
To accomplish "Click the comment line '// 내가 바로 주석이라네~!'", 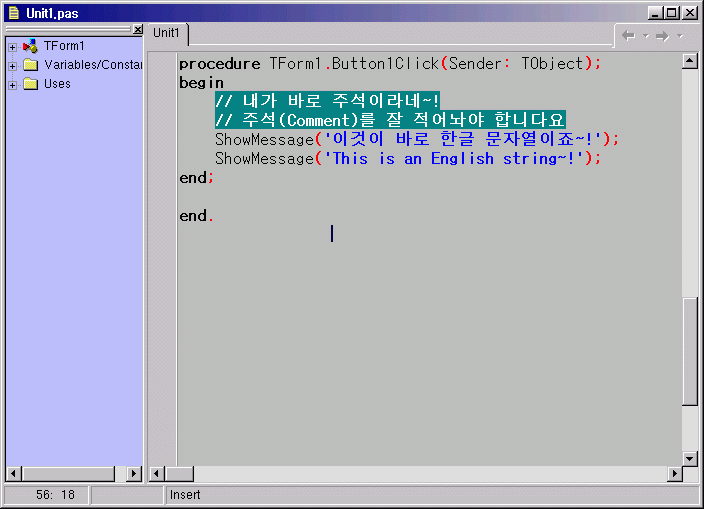I will 327,101.
